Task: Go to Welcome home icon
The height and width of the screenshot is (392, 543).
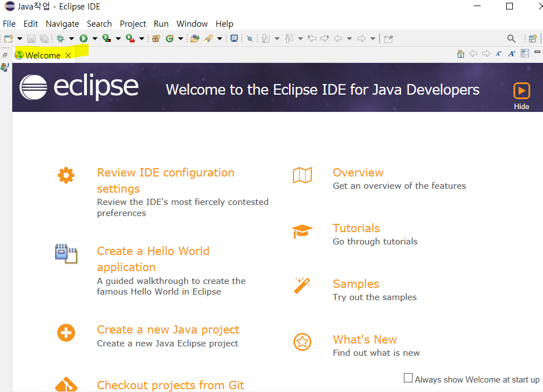Action: click(461, 53)
